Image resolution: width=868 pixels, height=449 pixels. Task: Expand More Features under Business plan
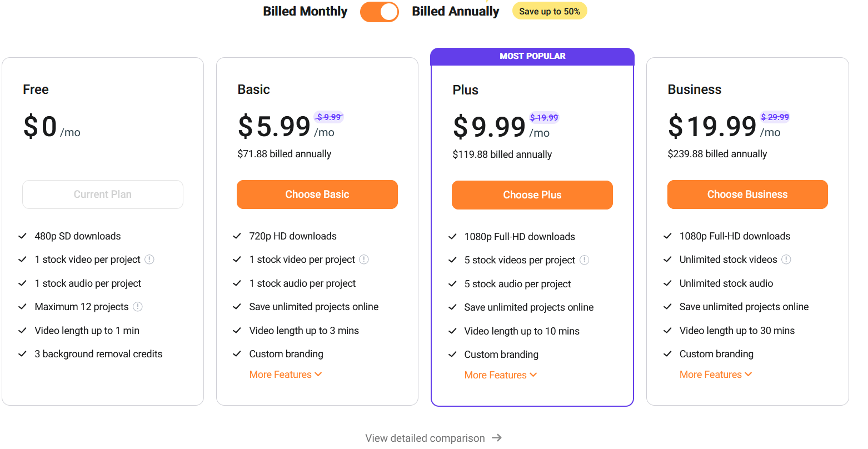[x=716, y=375]
